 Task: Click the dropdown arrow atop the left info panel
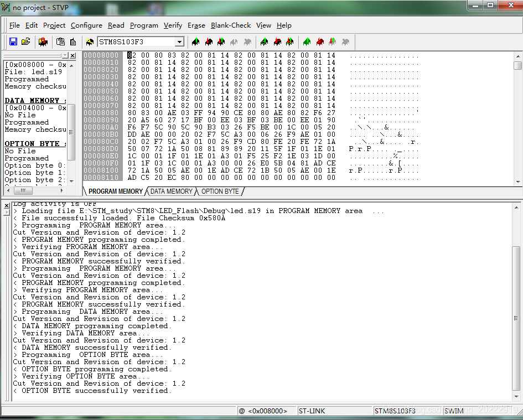[65, 55]
